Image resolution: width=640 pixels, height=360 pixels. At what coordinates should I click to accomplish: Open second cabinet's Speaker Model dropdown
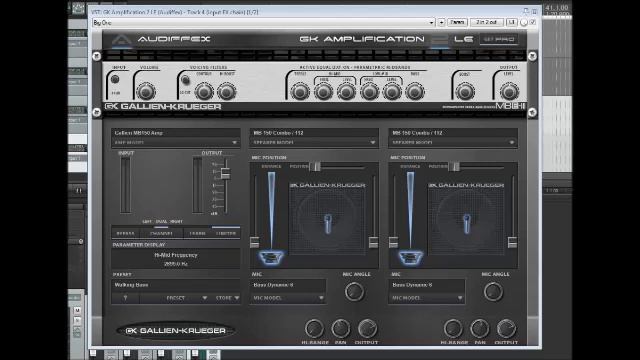pos(453,142)
